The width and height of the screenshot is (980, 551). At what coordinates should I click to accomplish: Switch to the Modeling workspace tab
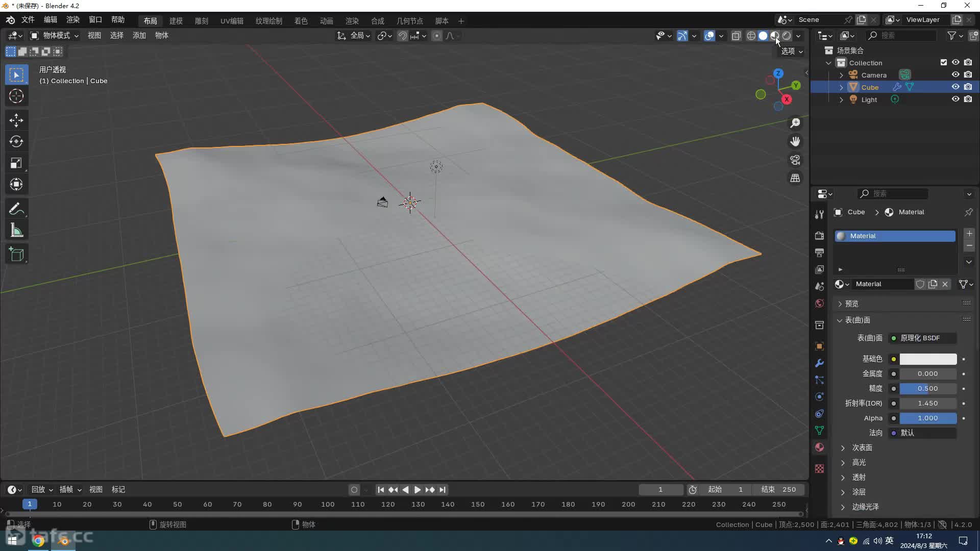pyautogui.click(x=176, y=21)
